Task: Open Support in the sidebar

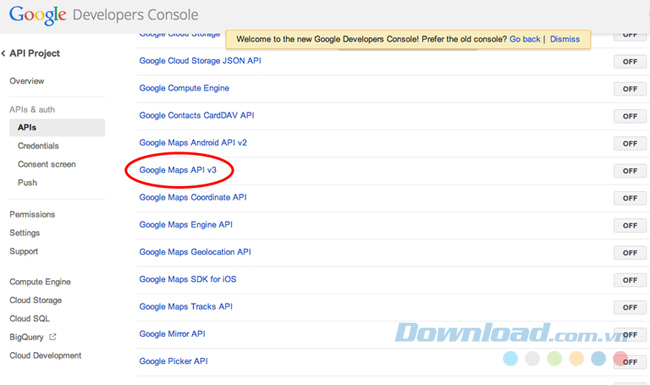Action: tap(24, 251)
